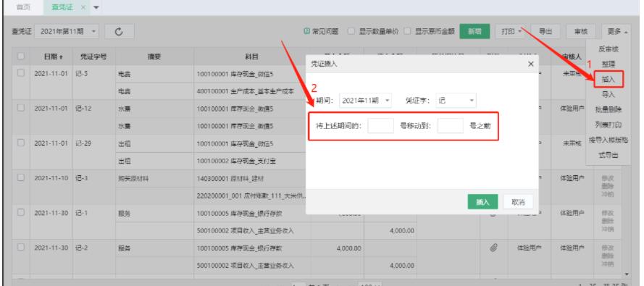644x286 pixels.
Task: Click the green 插入 button in dialog
Action: 482,202
